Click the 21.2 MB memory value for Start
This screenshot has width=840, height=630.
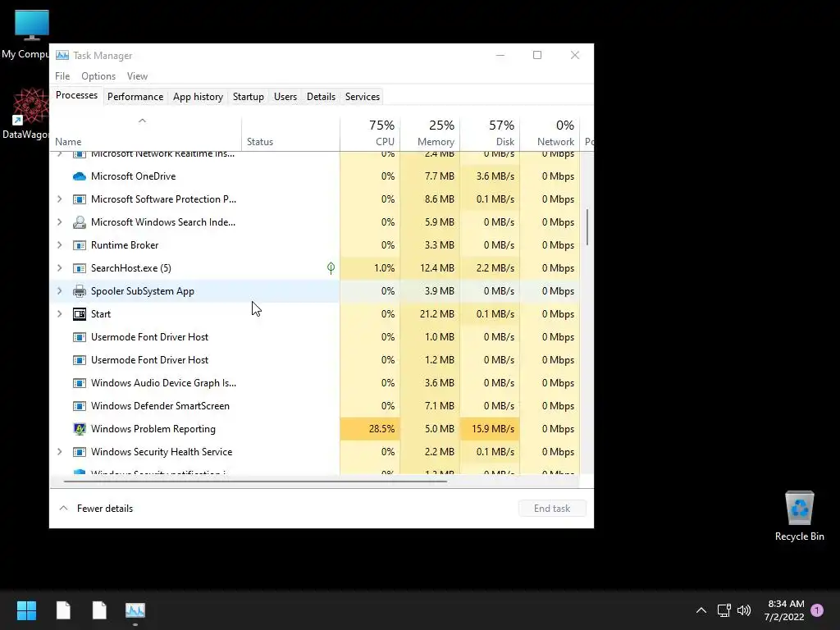pyautogui.click(x=430, y=314)
